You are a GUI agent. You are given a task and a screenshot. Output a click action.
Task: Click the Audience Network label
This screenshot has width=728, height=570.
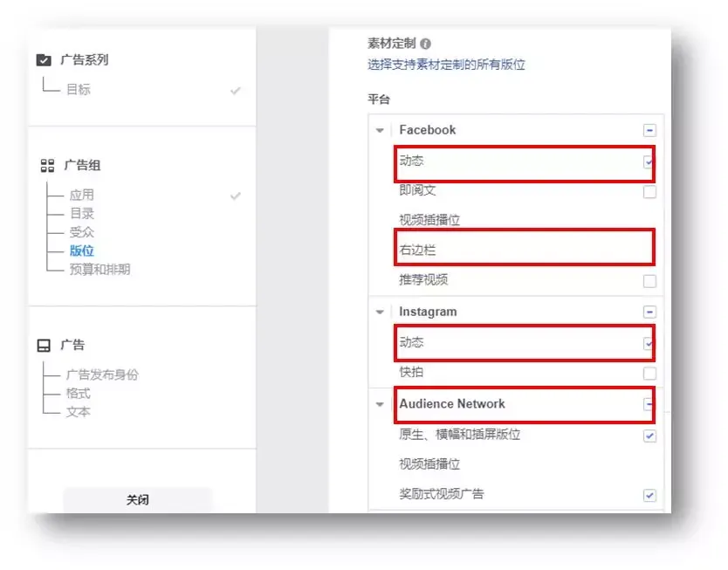click(x=452, y=404)
